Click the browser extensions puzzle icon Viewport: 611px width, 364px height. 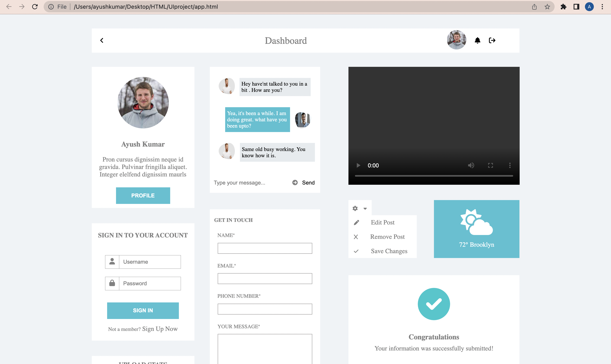563,7
